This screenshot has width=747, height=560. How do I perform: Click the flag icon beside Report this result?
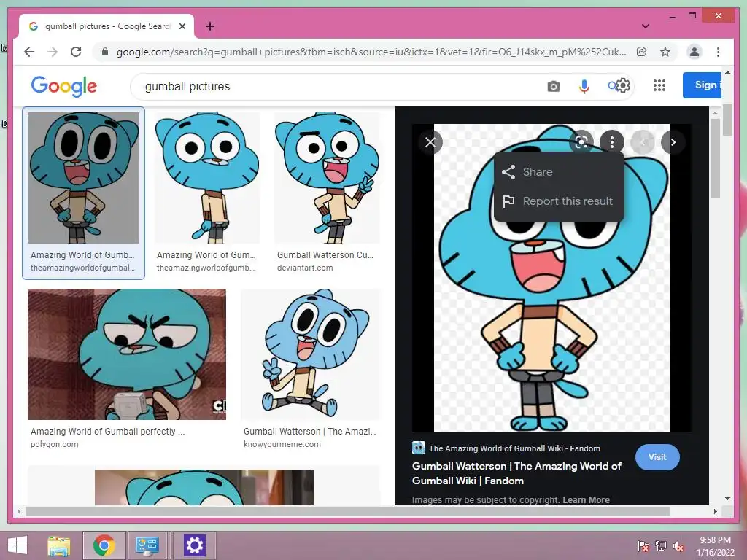(x=508, y=201)
